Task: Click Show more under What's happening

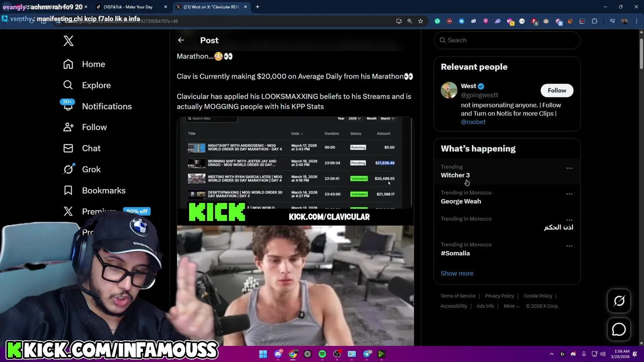Action: tap(457, 274)
